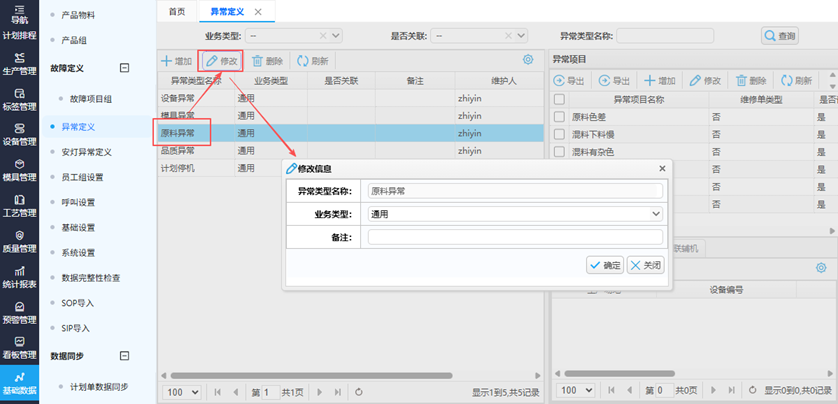Click the 备注 input field in dialog
Image resolution: width=838 pixels, height=404 pixels.
(515, 237)
